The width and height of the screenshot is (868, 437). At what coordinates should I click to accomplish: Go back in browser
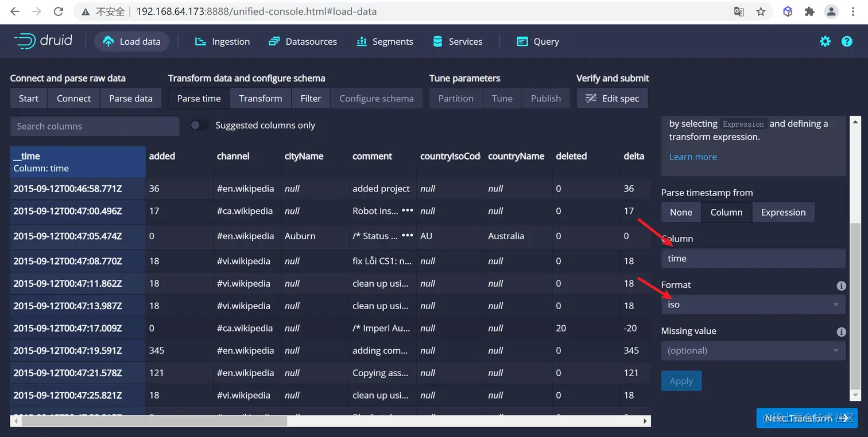15,11
